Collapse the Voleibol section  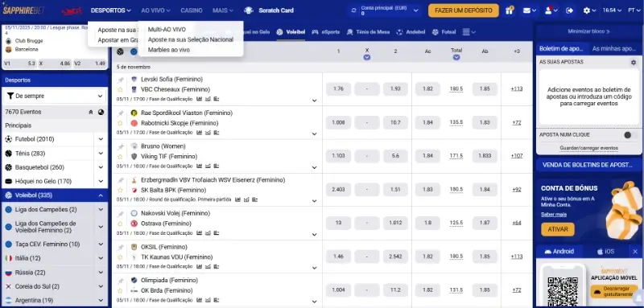click(101, 195)
